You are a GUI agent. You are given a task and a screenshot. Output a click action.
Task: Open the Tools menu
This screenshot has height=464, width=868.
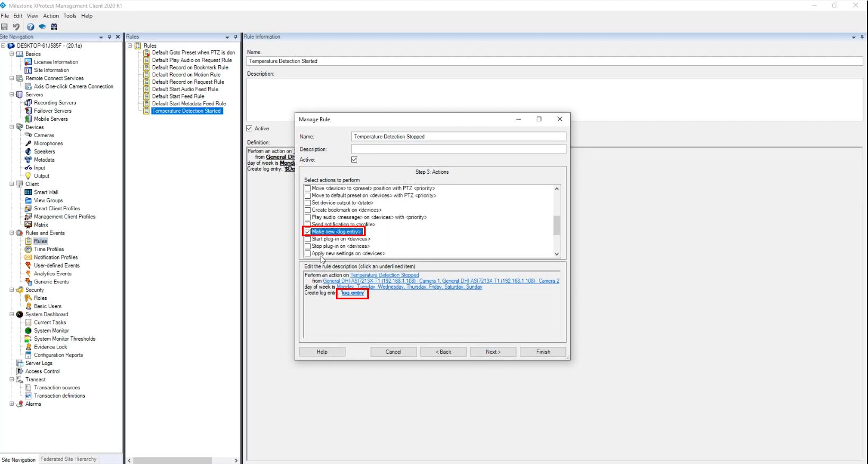click(70, 16)
